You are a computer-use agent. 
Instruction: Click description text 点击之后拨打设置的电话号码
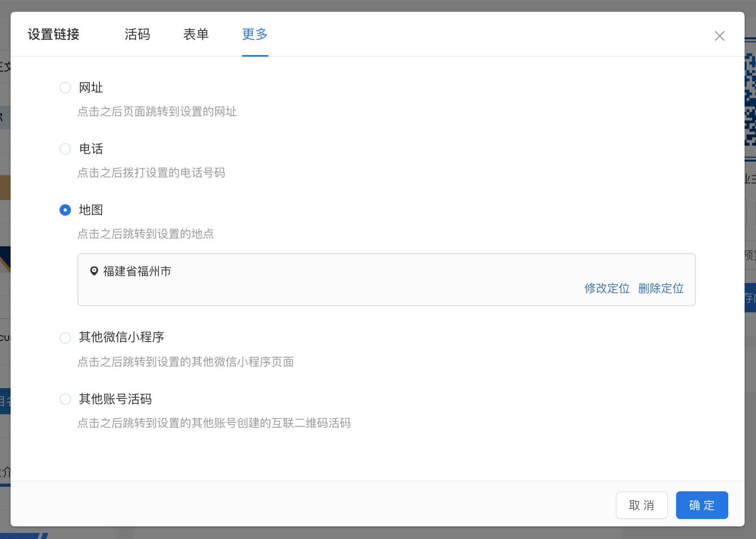pos(151,173)
